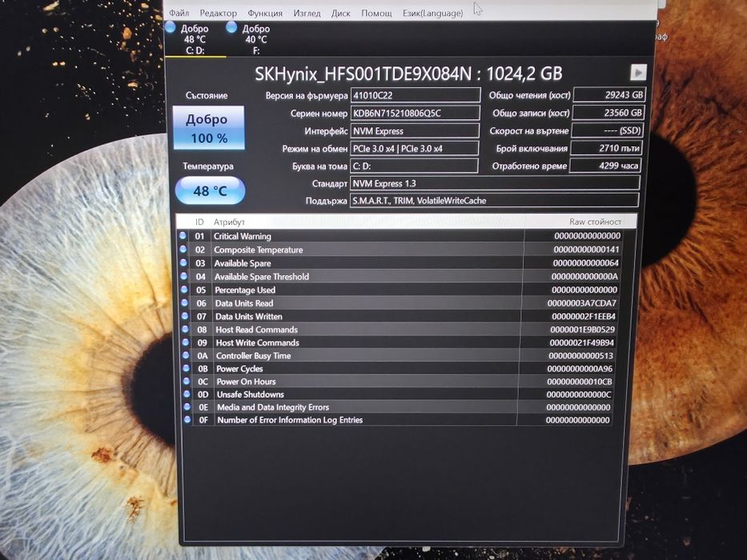This screenshot has width=747, height=560.
Task: Select the C: D: drive tab
Action: pyautogui.click(x=195, y=39)
